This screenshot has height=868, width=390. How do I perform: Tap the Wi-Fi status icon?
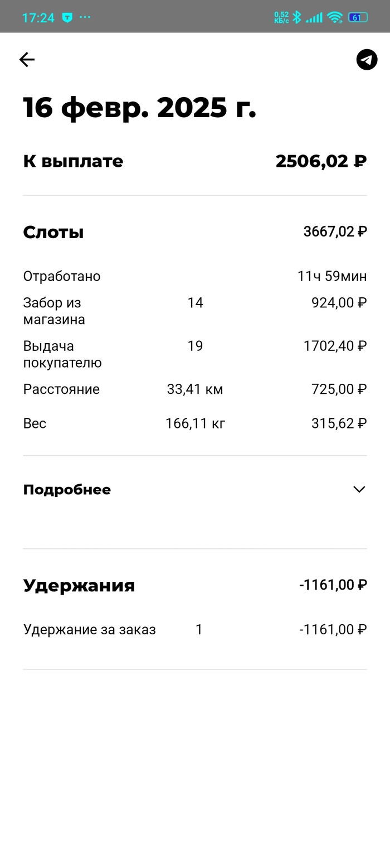[334, 17]
